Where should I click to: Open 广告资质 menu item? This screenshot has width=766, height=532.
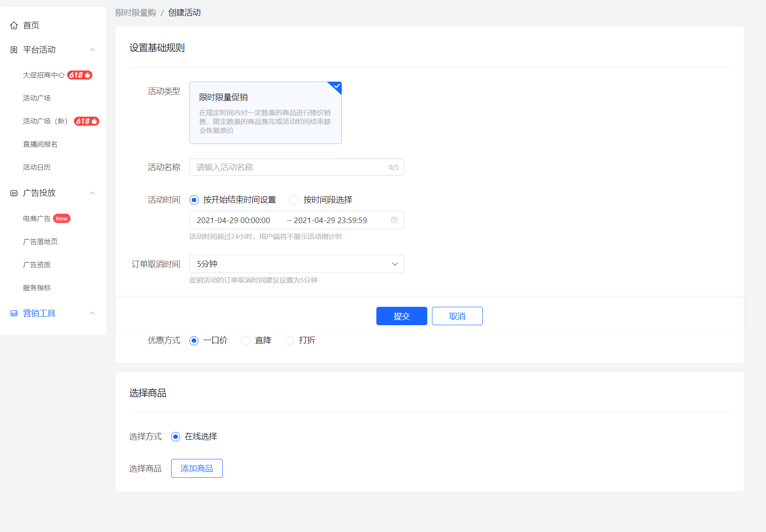tap(37, 265)
